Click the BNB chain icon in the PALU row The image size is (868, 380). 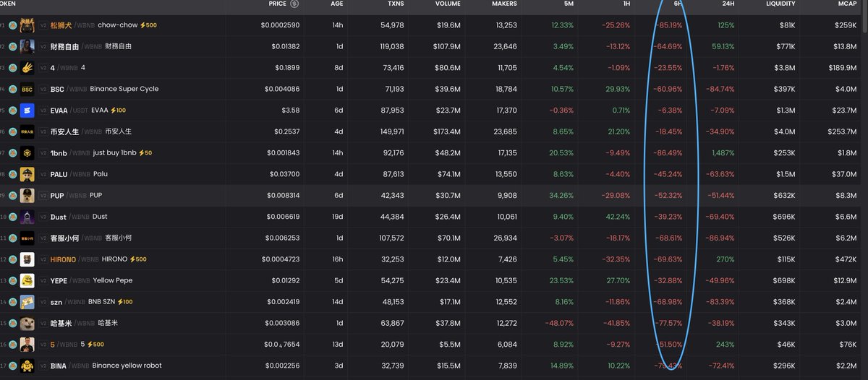tap(12, 174)
